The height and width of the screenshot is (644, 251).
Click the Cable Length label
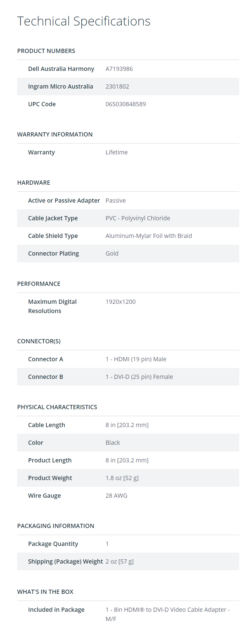[x=47, y=425]
